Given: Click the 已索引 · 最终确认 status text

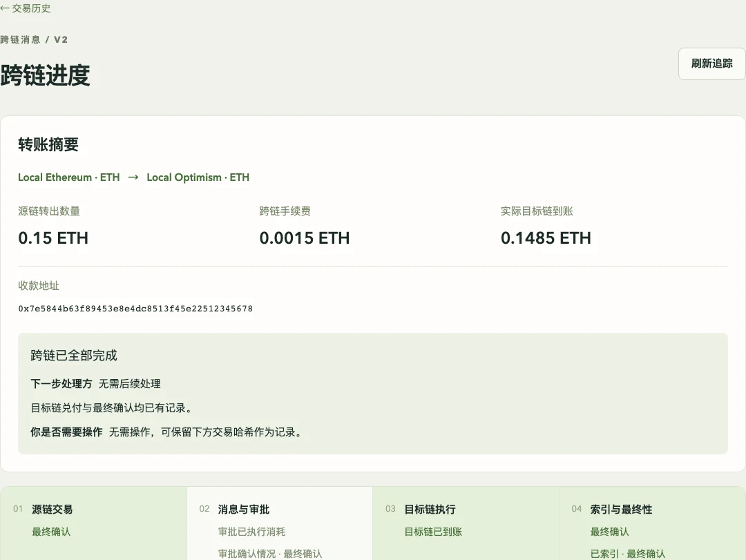Looking at the screenshot, I should (x=628, y=554).
